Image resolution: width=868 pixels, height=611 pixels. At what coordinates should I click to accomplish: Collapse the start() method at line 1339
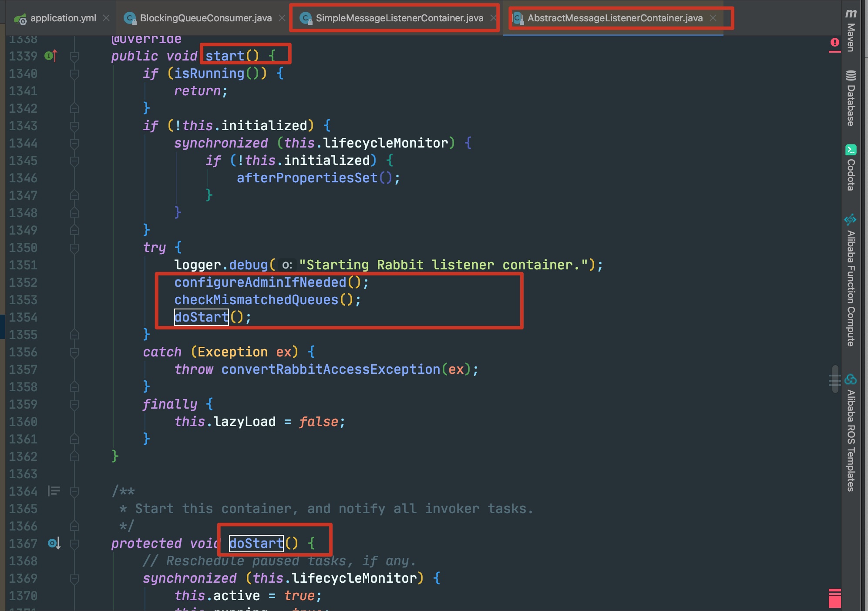coord(74,57)
